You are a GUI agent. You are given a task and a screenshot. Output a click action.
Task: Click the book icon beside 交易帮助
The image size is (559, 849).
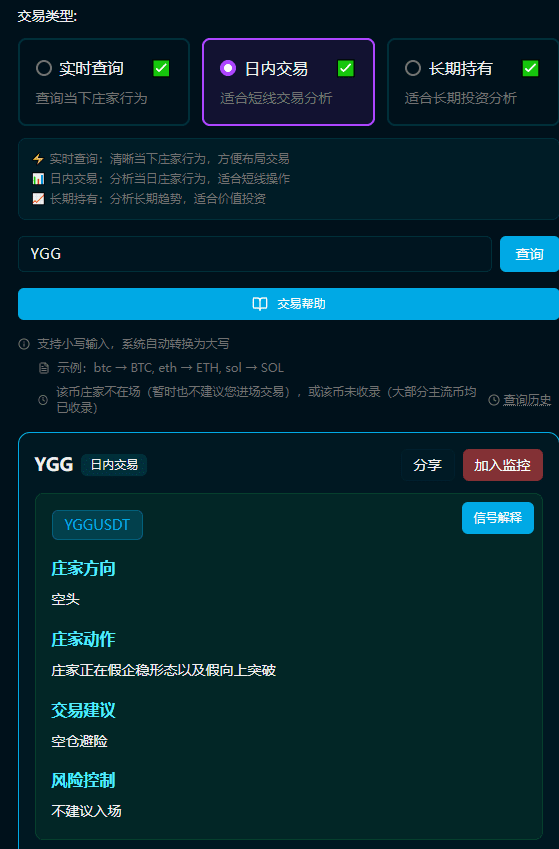[x=260, y=304]
